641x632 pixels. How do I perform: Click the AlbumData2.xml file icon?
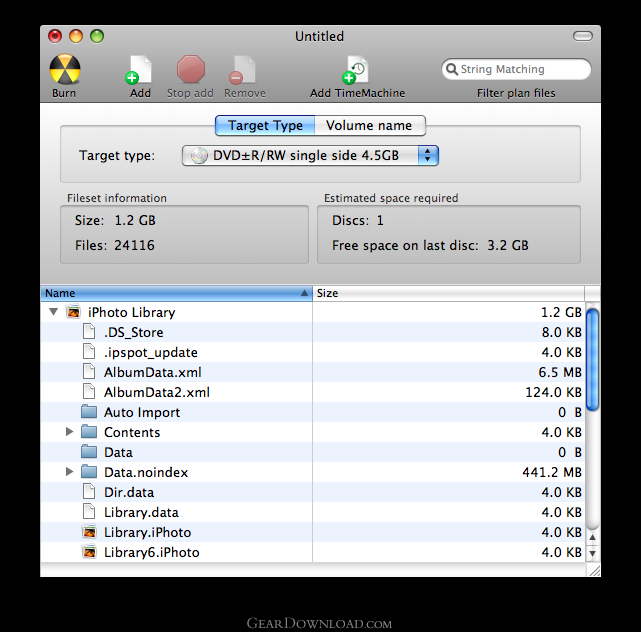(89, 392)
